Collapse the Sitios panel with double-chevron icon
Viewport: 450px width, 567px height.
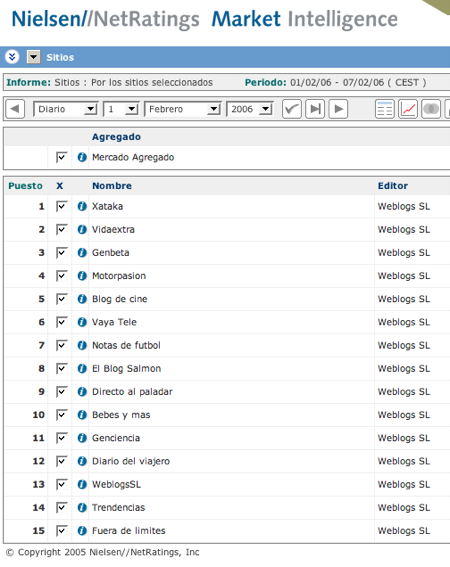(x=12, y=57)
